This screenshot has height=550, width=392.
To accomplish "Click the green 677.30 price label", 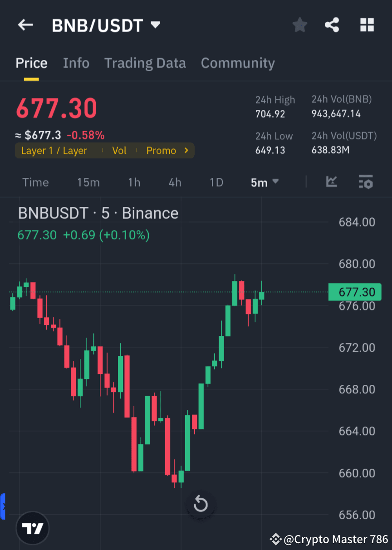I will 355,292.
